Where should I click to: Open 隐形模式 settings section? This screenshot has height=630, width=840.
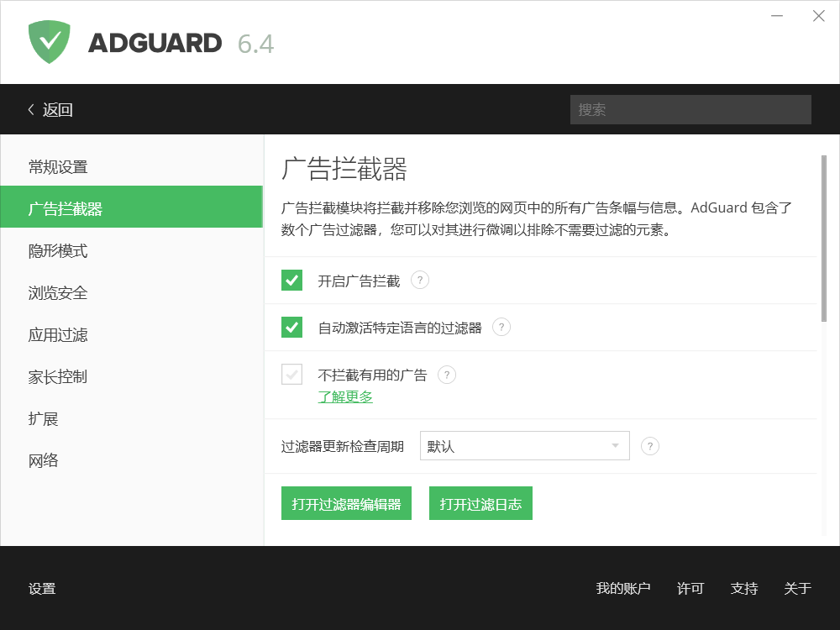(132, 250)
